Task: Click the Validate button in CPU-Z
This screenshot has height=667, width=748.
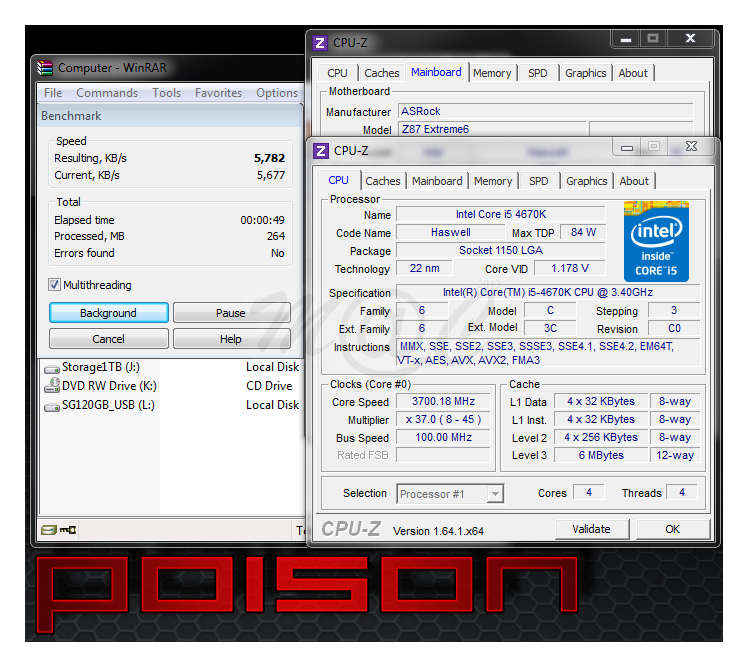Action: [x=591, y=529]
